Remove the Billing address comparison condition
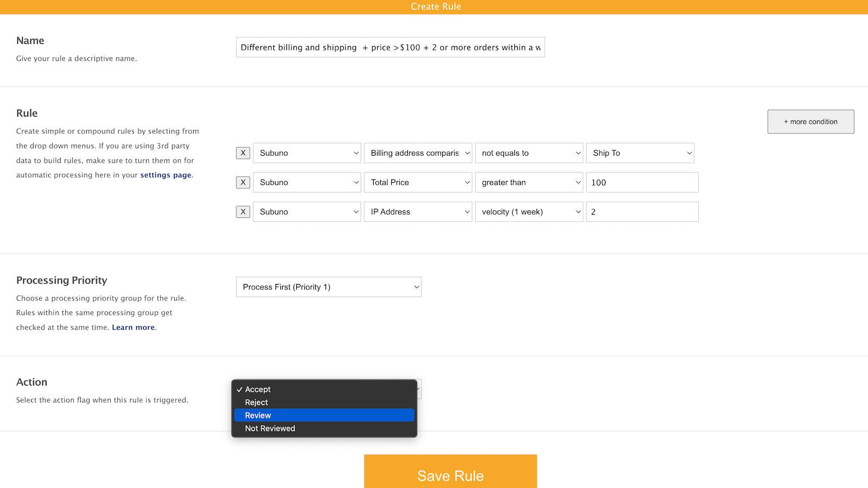Viewport: 868px width, 488px height. (x=242, y=153)
